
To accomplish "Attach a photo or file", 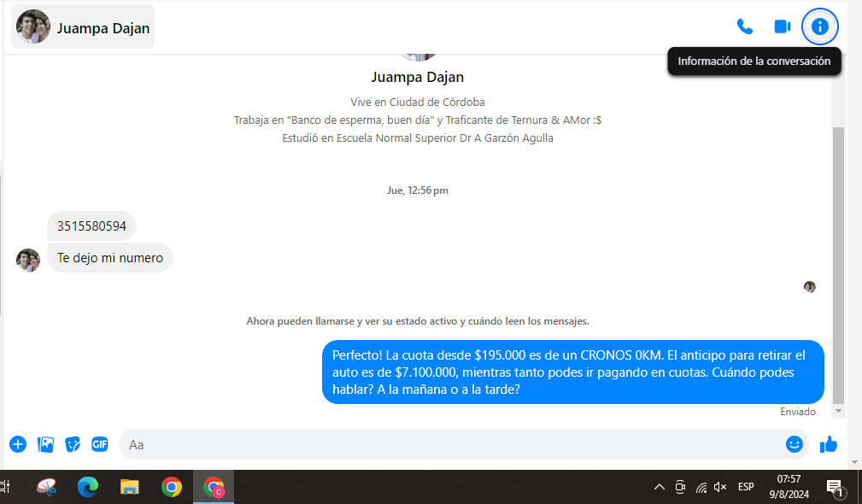I will tap(45, 444).
